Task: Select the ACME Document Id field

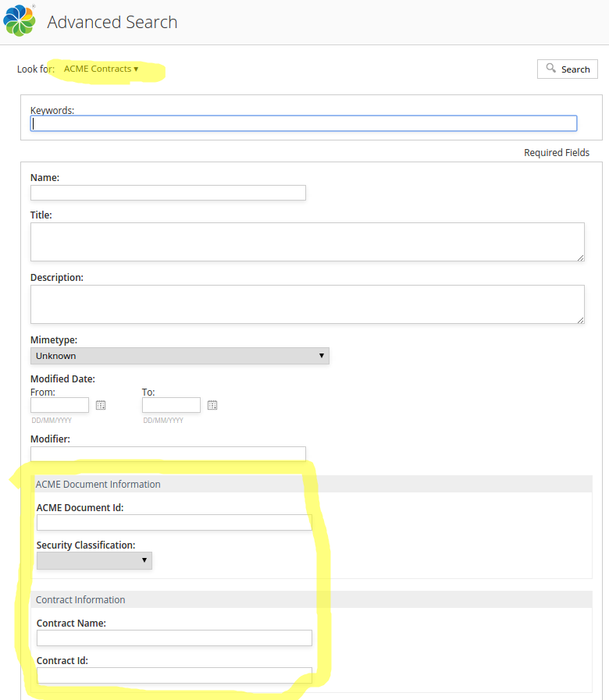Action: 173,522
